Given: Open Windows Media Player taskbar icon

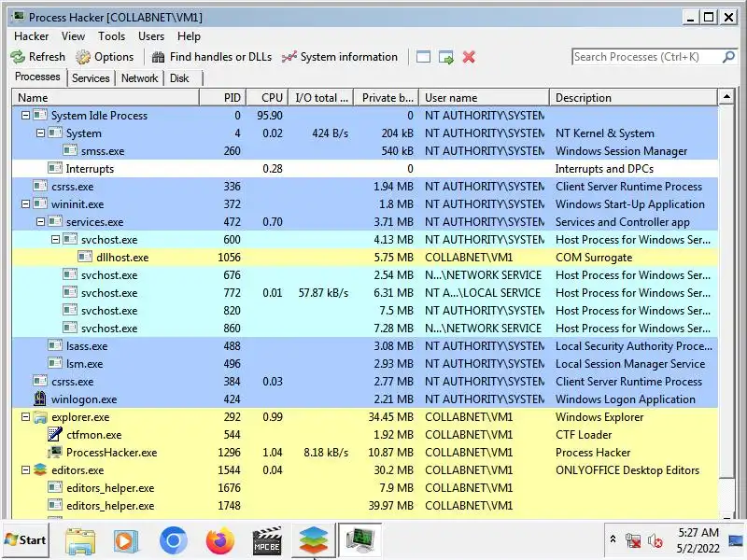Looking at the screenshot, I should [126, 541].
